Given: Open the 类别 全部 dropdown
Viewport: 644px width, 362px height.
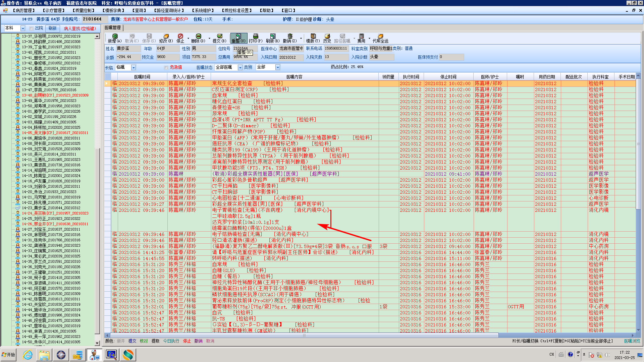Looking at the screenshot, I should point(278,68).
